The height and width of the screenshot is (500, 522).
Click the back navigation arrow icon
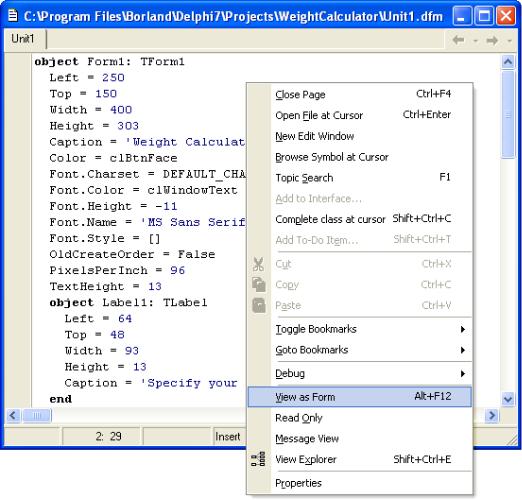(x=459, y=40)
